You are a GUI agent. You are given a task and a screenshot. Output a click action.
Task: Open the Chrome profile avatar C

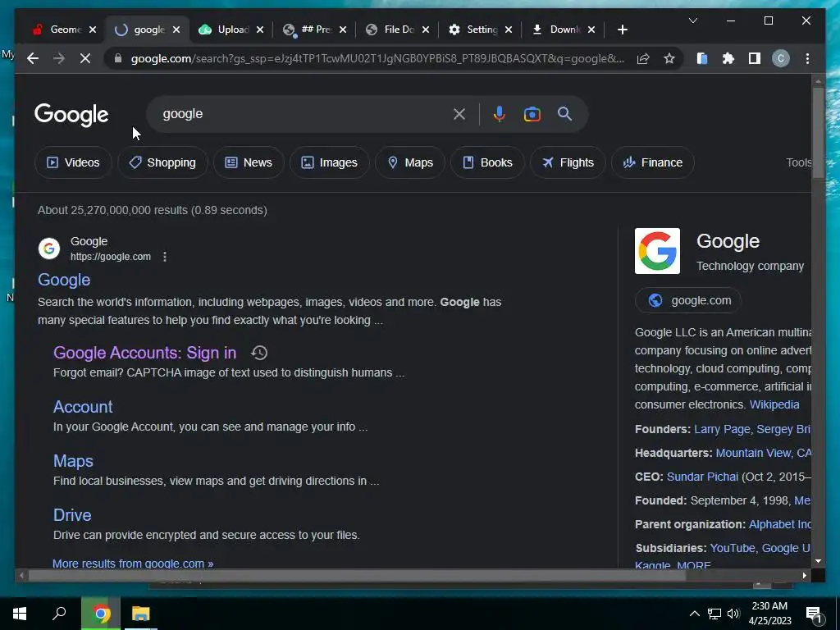[x=781, y=58]
